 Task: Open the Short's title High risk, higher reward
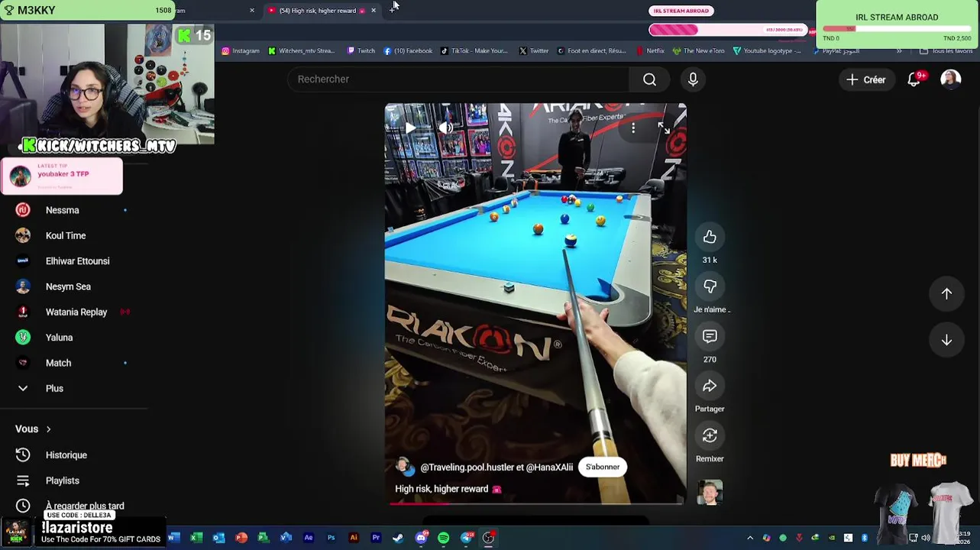click(441, 489)
